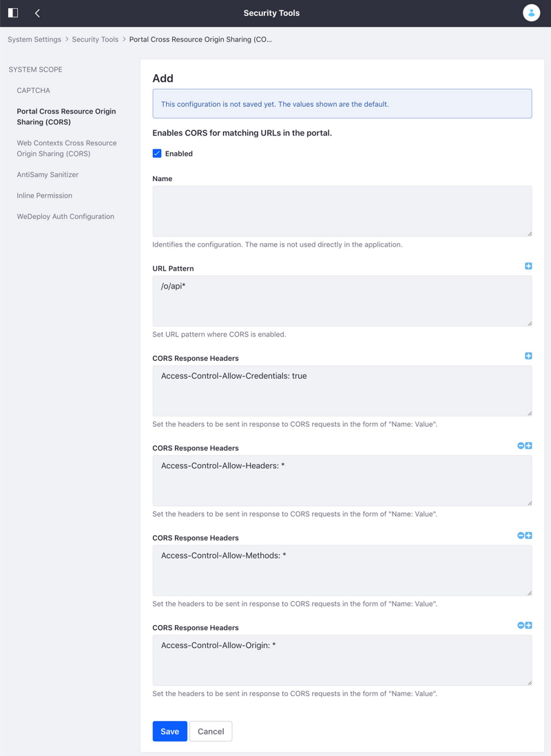Add another URL Pattern field
The image size is (551, 756).
528,266
